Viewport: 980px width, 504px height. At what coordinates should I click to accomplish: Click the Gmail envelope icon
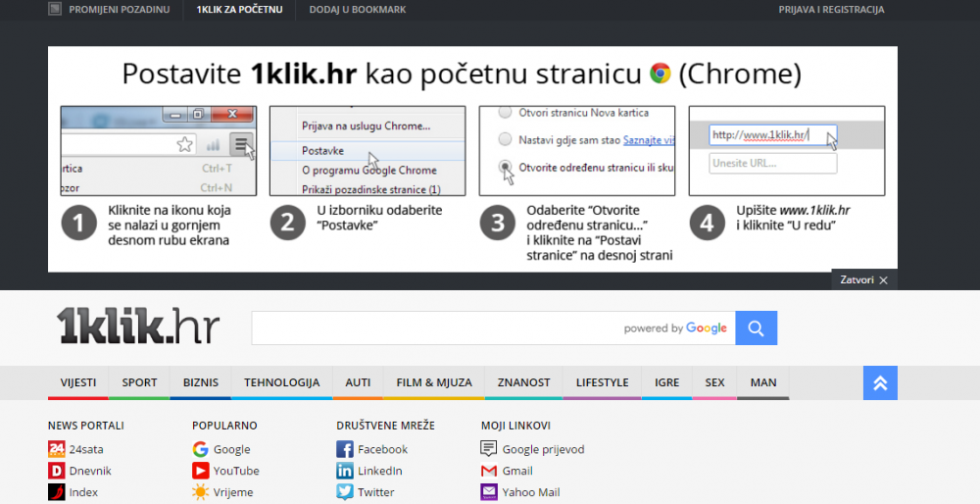(x=489, y=471)
